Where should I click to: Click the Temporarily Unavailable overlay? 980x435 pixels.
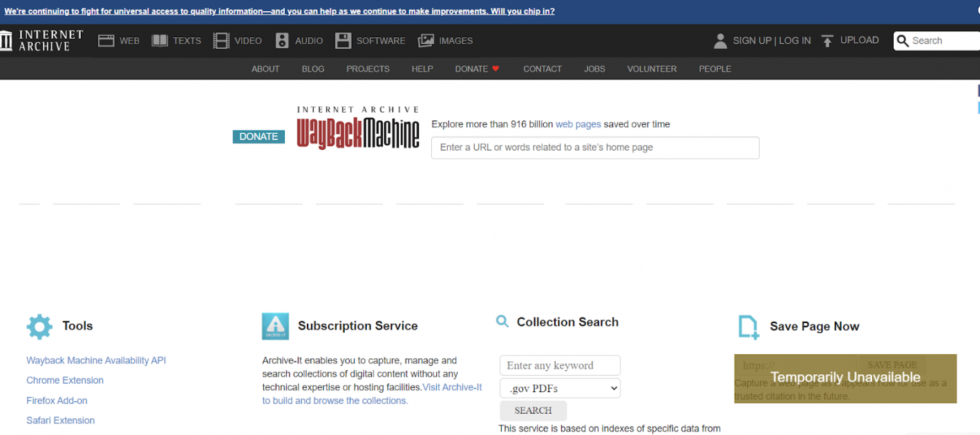click(x=845, y=378)
